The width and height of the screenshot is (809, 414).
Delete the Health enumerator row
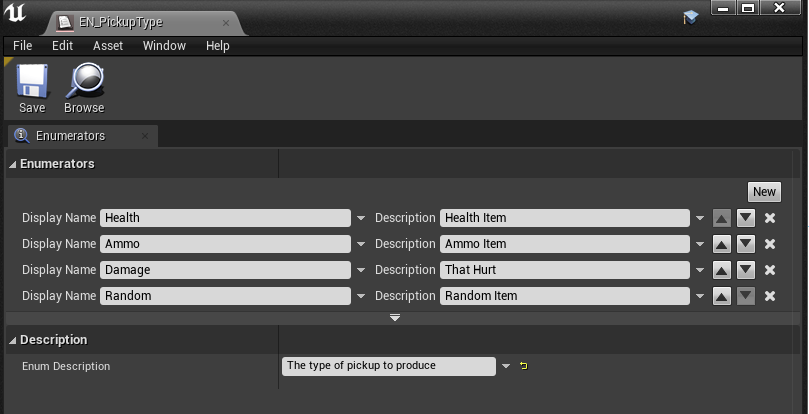770,218
